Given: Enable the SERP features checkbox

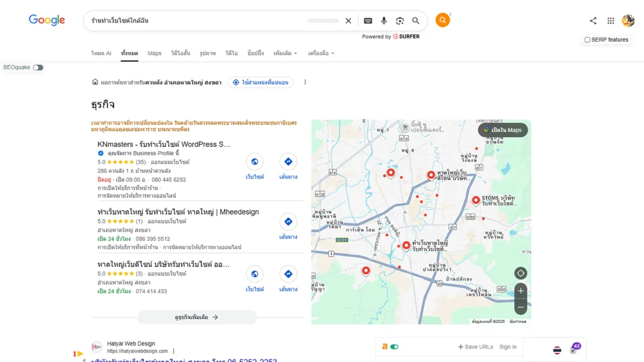Looking at the screenshot, I should 587,40.
